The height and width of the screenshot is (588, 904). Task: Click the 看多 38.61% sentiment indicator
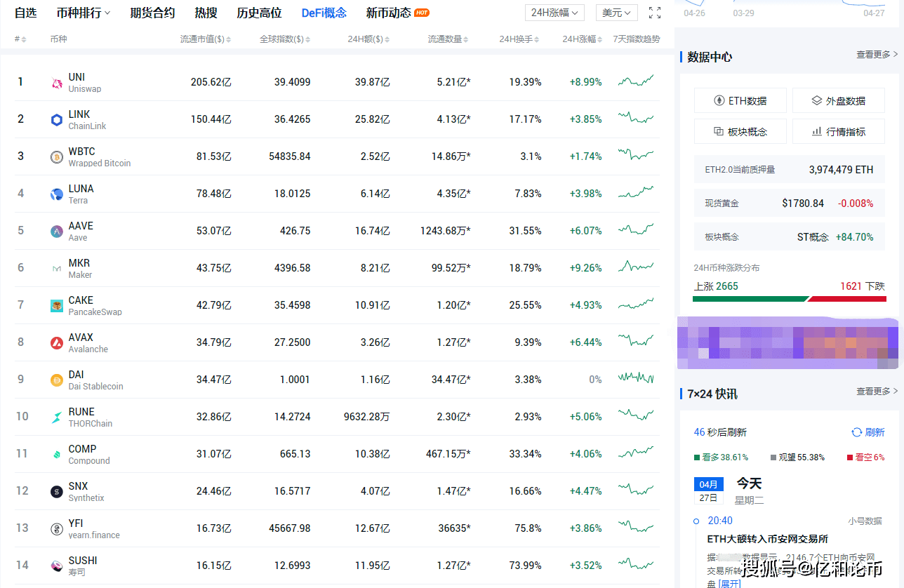click(x=721, y=457)
